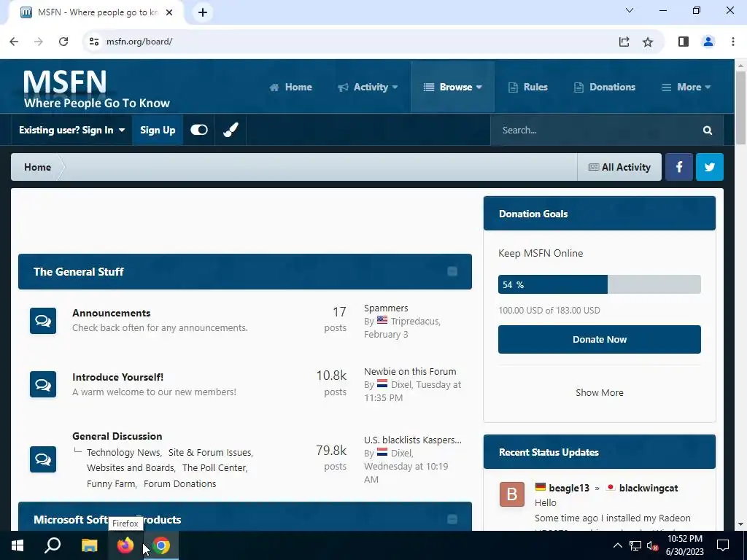Click the 54% donation progress bar

[x=600, y=284]
